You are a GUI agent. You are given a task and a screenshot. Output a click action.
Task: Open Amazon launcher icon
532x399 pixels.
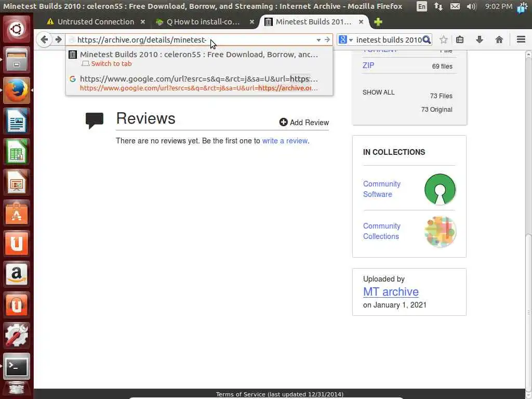pos(16,274)
